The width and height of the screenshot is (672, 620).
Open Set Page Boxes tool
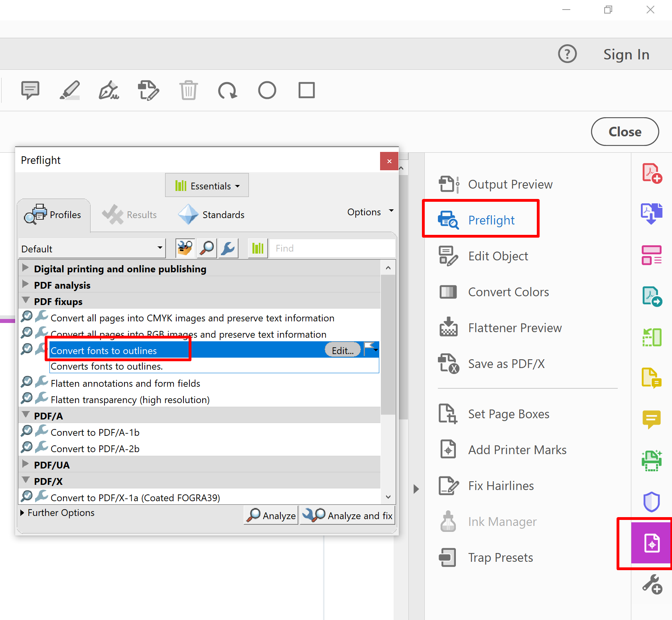point(494,414)
